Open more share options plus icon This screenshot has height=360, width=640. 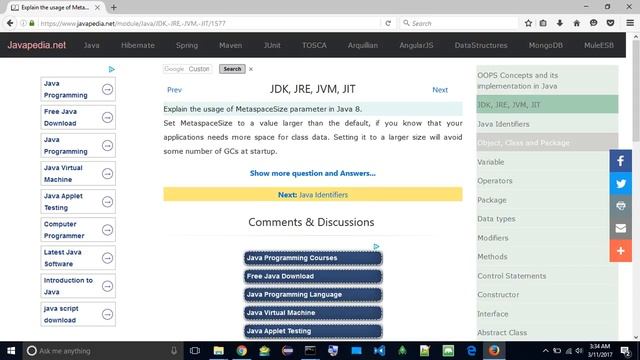pyautogui.click(x=620, y=251)
